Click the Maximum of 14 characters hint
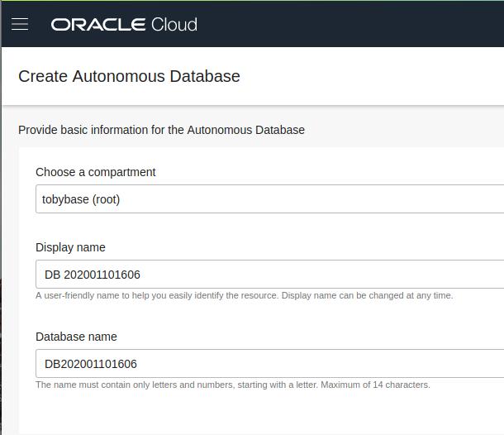 (375, 385)
